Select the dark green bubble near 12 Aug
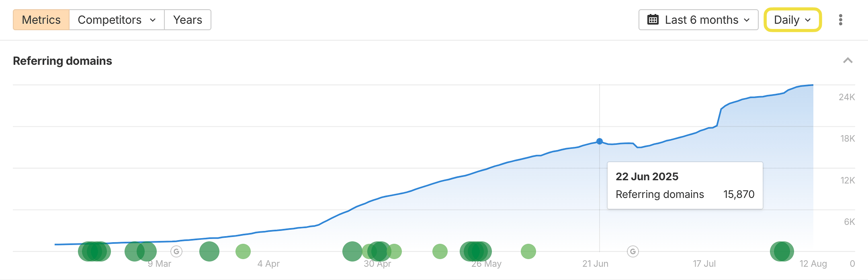Image resolution: width=868 pixels, height=280 pixels. 782,251
